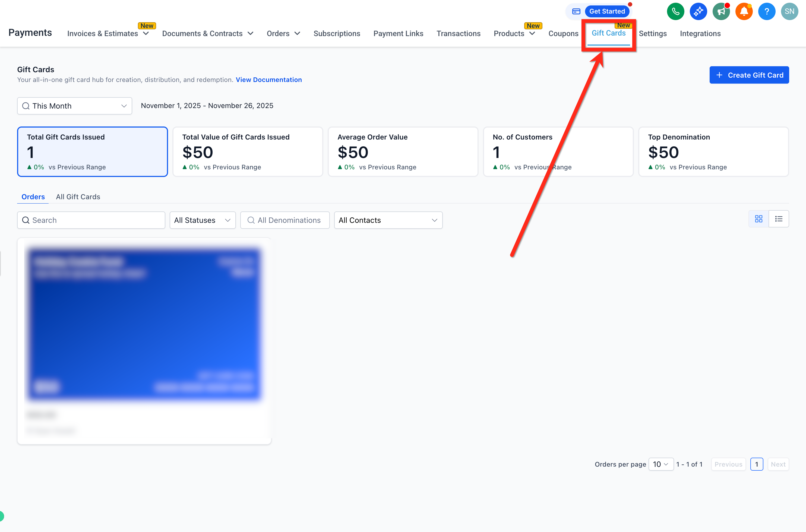Select Average Order Value card
Viewport: 806px width, 532px height.
[x=403, y=152]
